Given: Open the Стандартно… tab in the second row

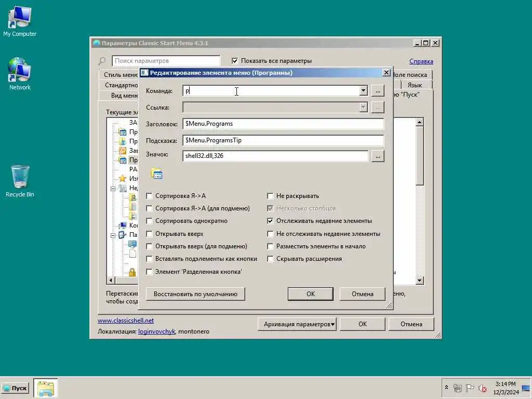Looking at the screenshot, I should 119,85.
